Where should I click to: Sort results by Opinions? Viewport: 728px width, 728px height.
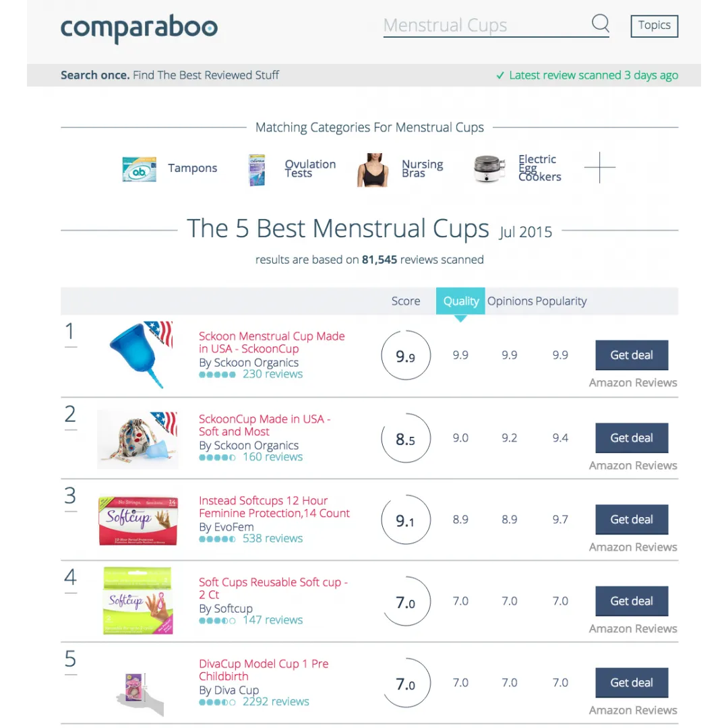coord(510,301)
